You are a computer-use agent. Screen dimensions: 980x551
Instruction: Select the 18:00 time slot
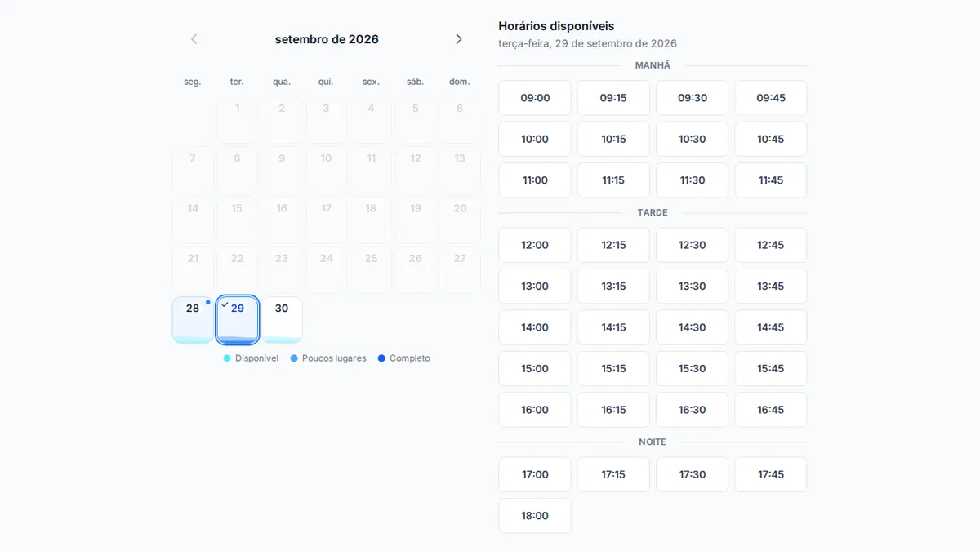(x=535, y=516)
